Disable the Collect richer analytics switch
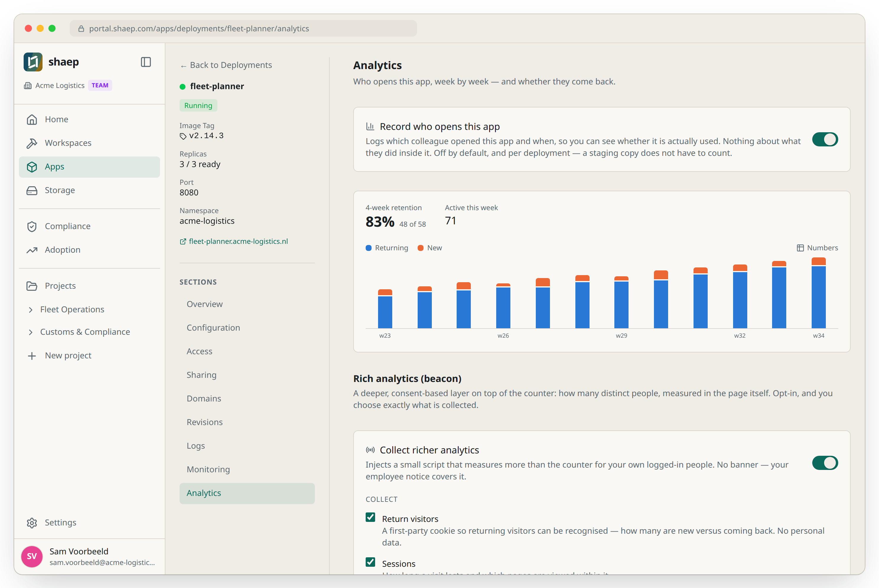The width and height of the screenshot is (879, 588). point(825,463)
